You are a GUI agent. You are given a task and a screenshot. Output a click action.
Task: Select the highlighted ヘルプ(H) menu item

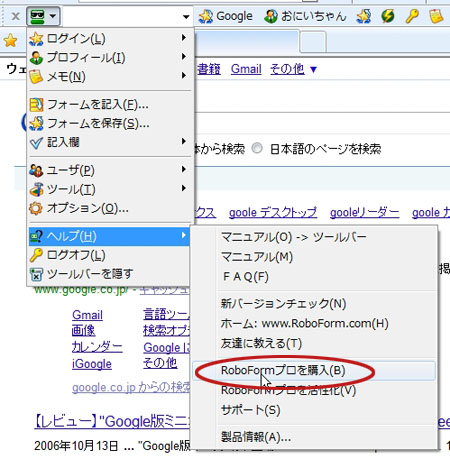(109, 236)
